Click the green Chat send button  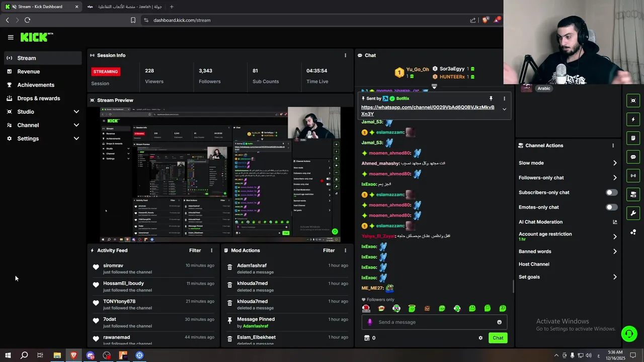[498, 338]
